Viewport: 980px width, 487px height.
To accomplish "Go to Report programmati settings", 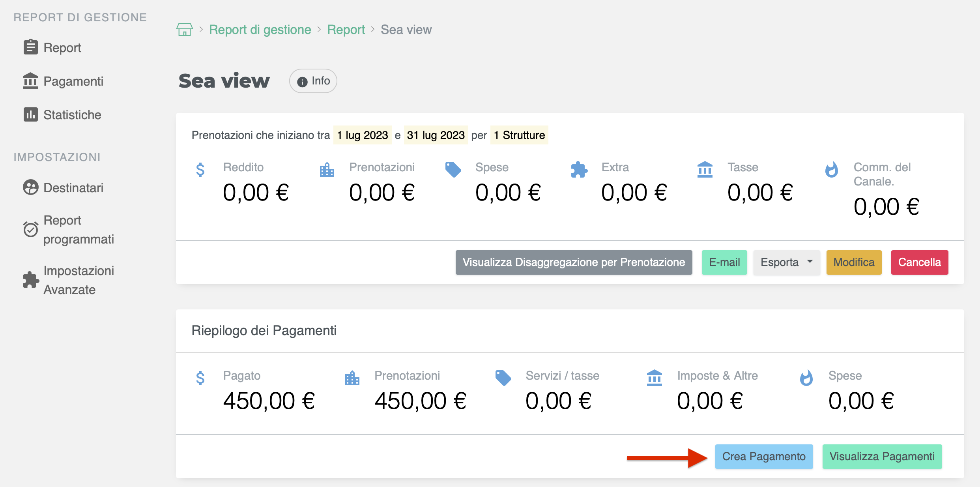I will point(79,230).
